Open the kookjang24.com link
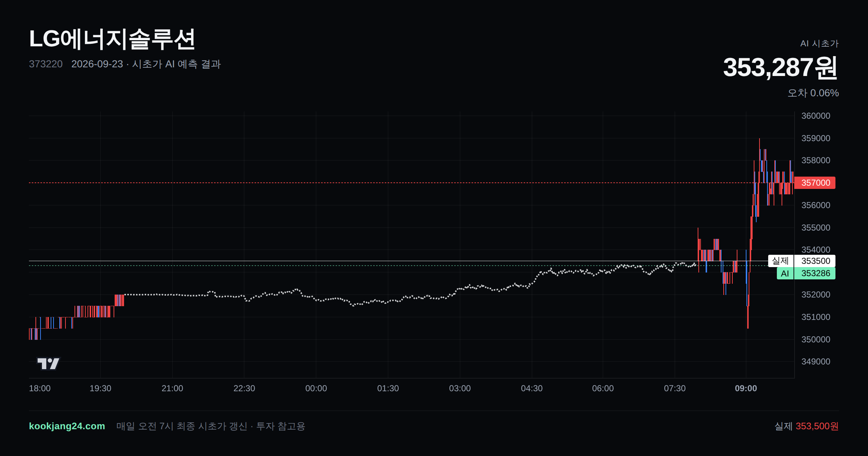Image resolution: width=868 pixels, height=456 pixels. pyautogui.click(x=67, y=426)
